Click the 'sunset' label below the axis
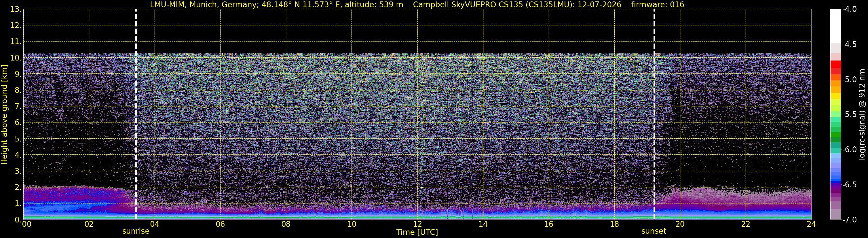This screenshot has height=238, width=868. coord(654,231)
